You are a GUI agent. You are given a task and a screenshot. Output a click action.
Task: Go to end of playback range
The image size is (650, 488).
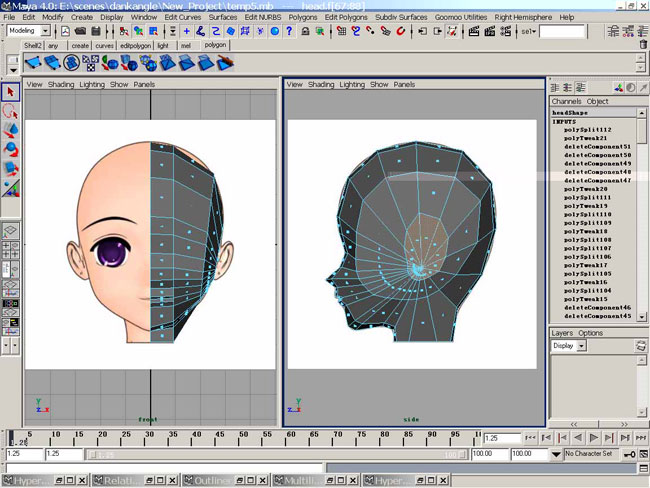[640, 438]
